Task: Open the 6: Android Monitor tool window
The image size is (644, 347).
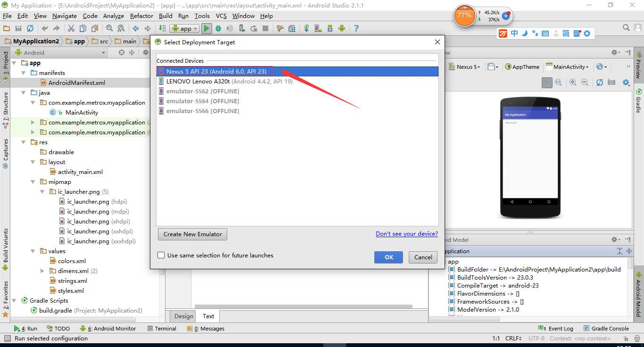Action: click(x=108, y=329)
